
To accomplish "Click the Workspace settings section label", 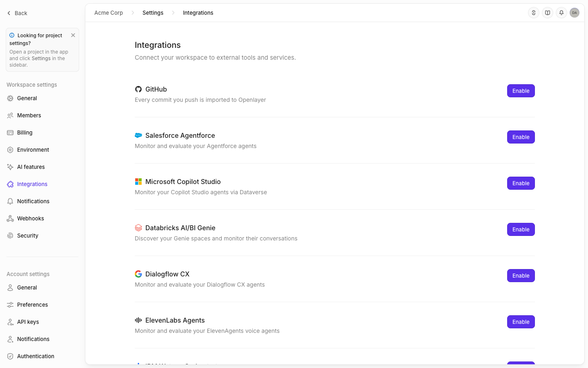I will point(32,85).
